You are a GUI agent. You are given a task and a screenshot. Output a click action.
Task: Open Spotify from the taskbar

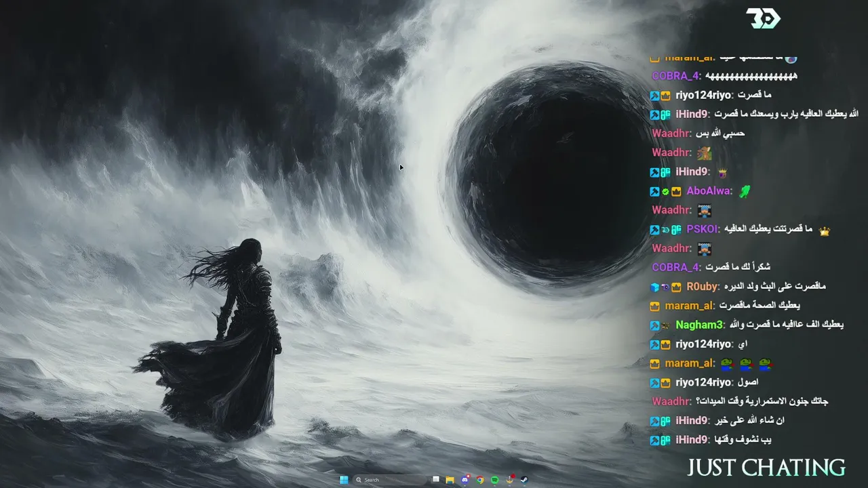(495, 480)
